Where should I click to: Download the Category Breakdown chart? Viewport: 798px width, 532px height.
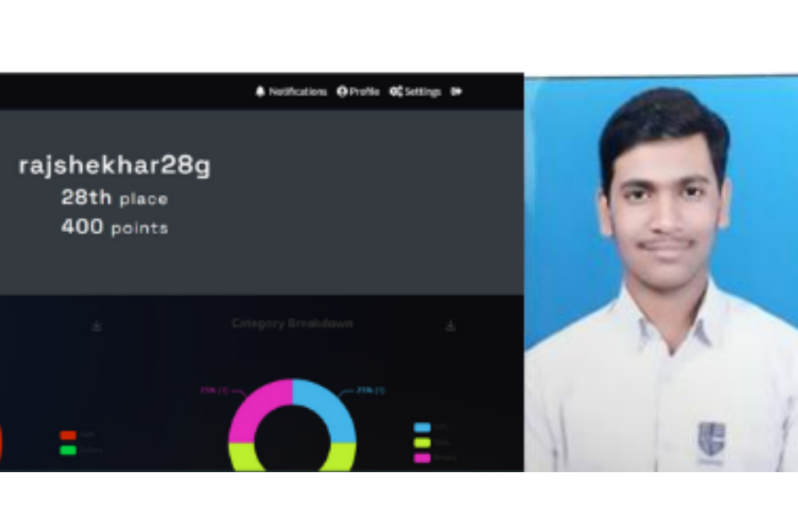(450, 326)
